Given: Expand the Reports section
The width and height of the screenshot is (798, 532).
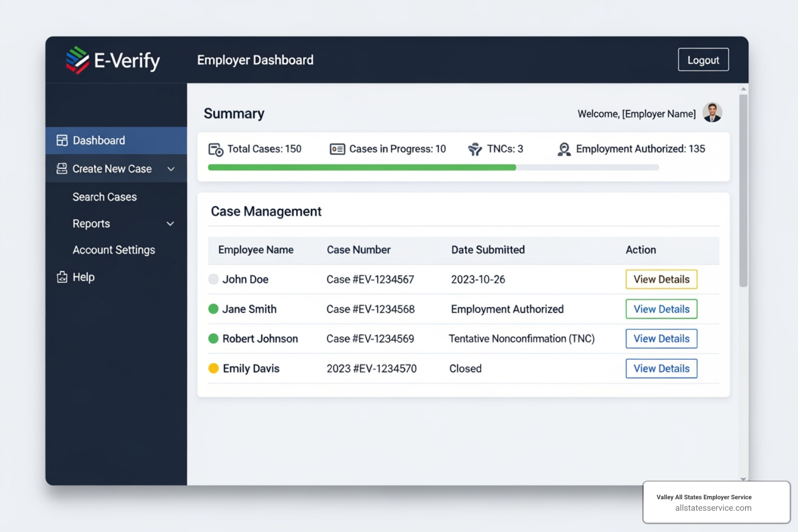Looking at the screenshot, I should 91,223.
